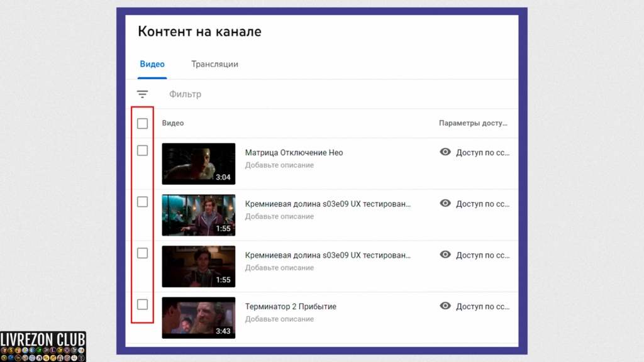Viewport: 644px width, 362px height.
Task: Click the Параметры доступа column header
Action: (x=473, y=123)
